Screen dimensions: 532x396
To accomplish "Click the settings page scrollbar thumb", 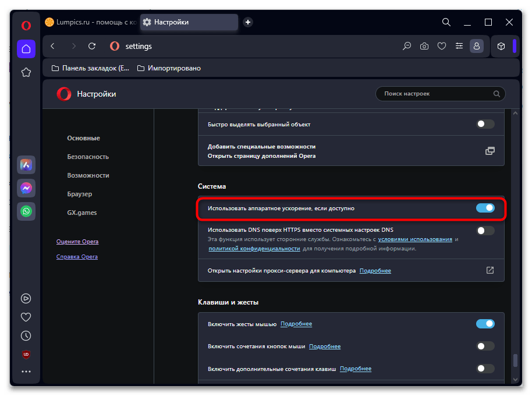I will click(515, 360).
